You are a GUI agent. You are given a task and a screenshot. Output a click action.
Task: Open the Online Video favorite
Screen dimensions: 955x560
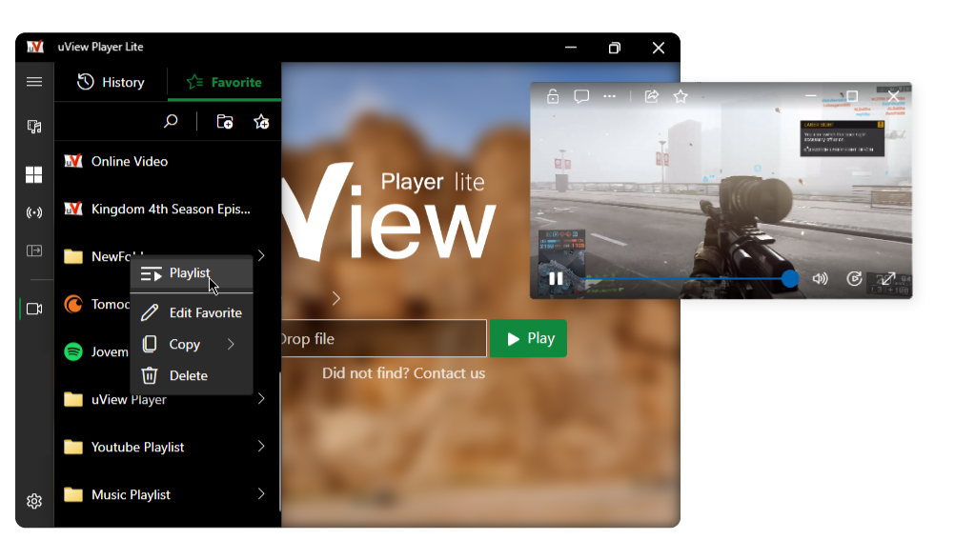(x=168, y=161)
